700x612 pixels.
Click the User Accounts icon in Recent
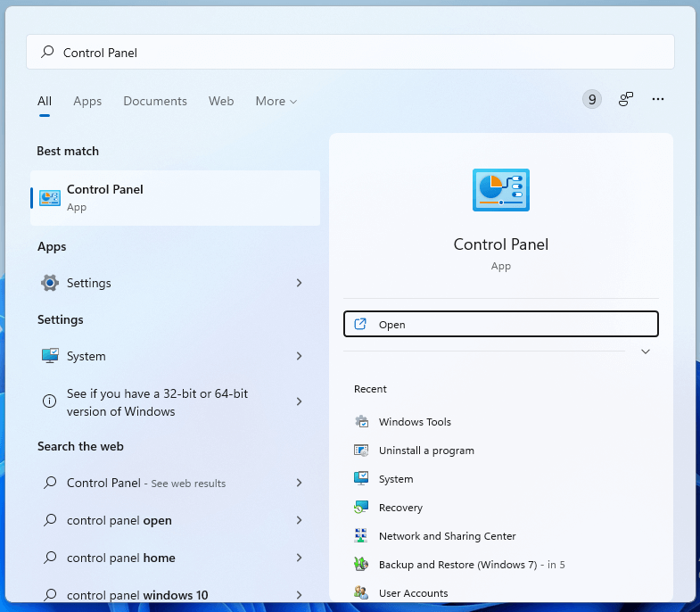click(361, 592)
